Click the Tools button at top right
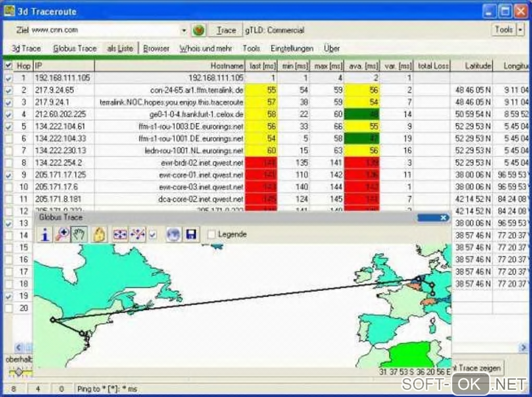This screenshot has height=397, width=532. pos(504,30)
